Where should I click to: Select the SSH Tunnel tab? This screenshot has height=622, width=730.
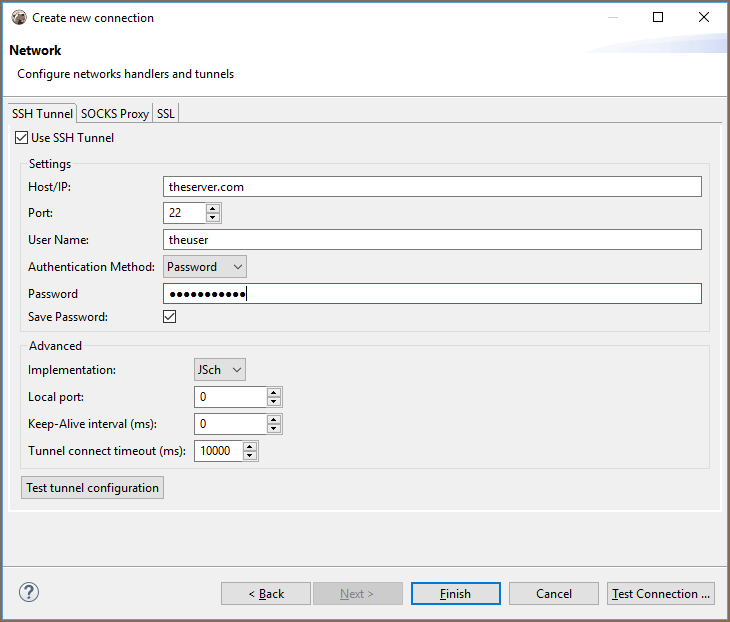pyautogui.click(x=42, y=114)
